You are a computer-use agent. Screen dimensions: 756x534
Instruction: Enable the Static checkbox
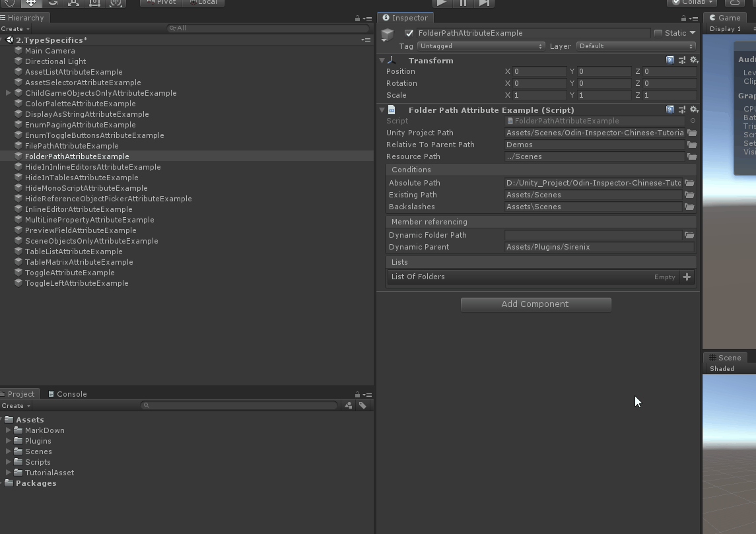(x=658, y=33)
